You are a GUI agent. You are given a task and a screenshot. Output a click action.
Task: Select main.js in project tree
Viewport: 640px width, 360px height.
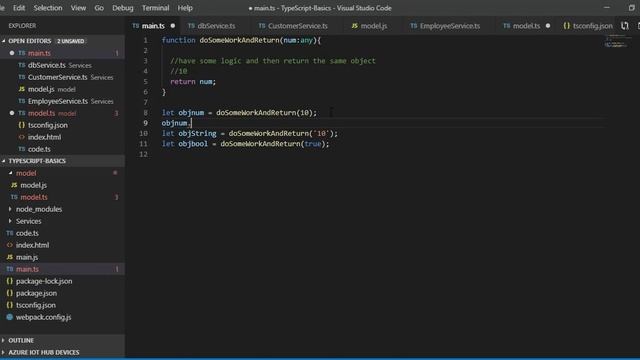(62, 257)
